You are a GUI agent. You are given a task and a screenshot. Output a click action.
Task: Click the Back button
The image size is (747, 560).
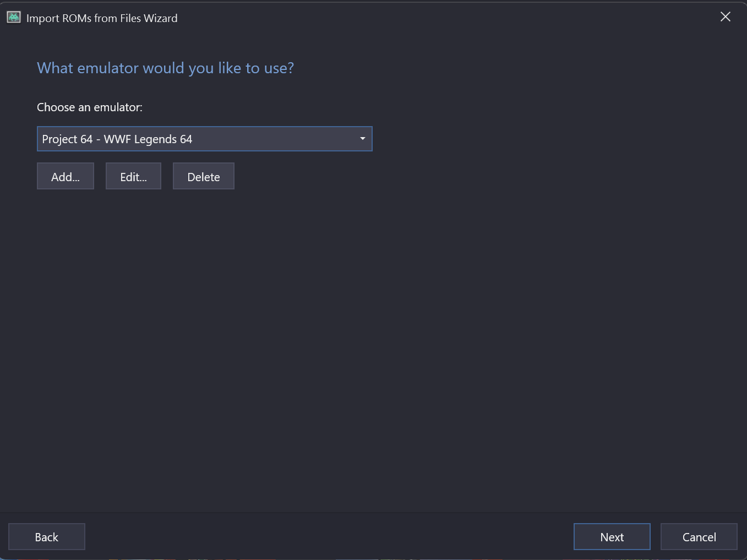pyautogui.click(x=47, y=537)
